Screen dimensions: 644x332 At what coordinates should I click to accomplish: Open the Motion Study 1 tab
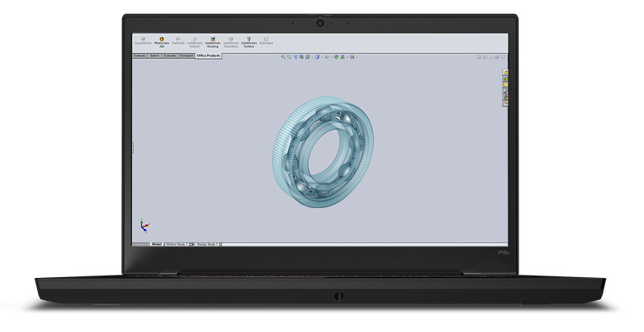[x=177, y=244]
